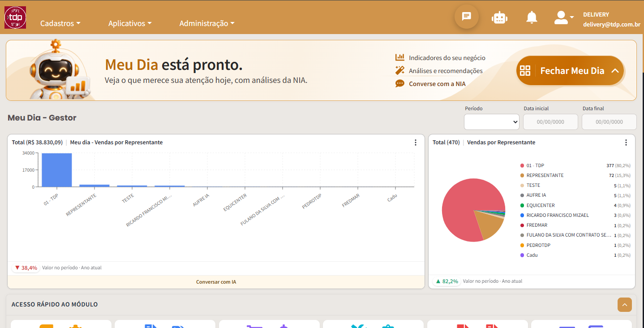Open the Administração menu
The image size is (644, 328).
pos(207,23)
